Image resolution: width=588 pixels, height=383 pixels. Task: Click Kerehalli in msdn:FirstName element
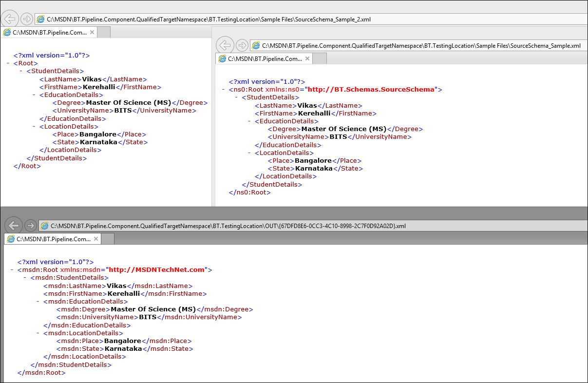point(123,294)
